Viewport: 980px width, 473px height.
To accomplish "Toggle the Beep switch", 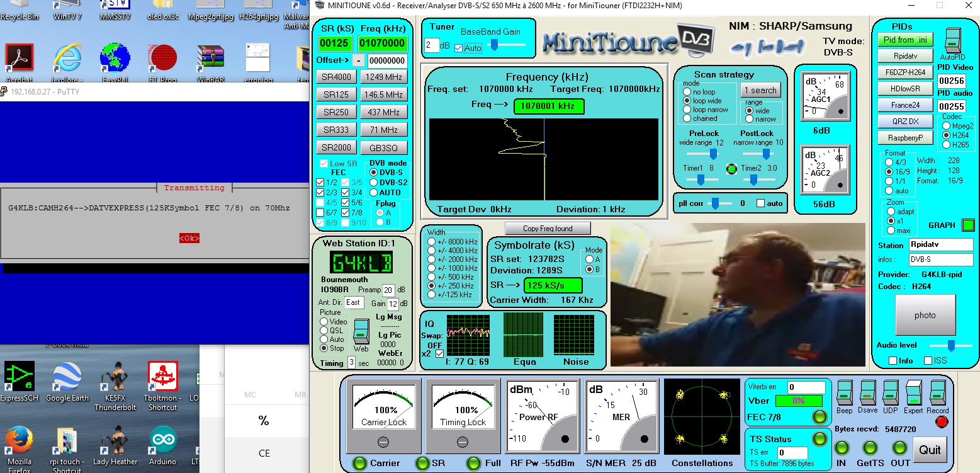I will [x=844, y=393].
